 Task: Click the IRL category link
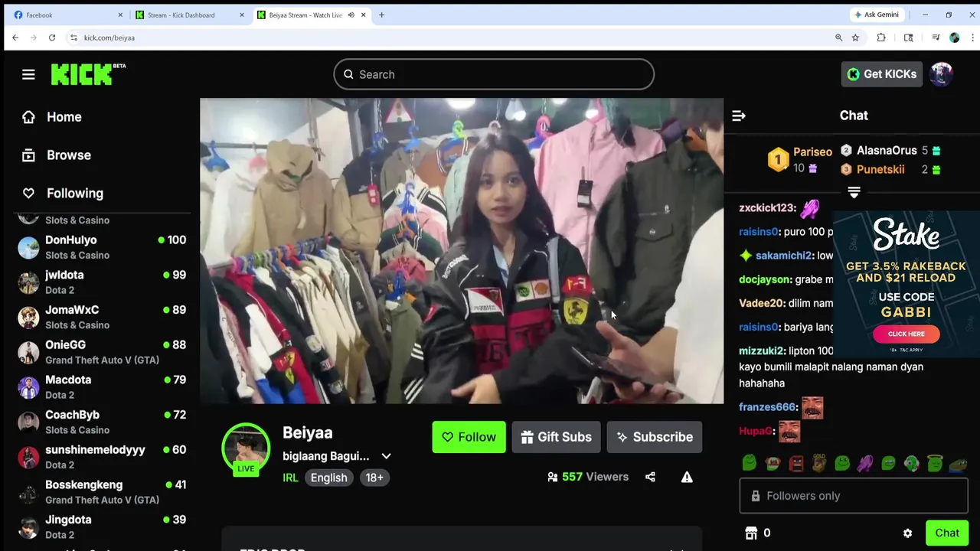click(x=290, y=478)
